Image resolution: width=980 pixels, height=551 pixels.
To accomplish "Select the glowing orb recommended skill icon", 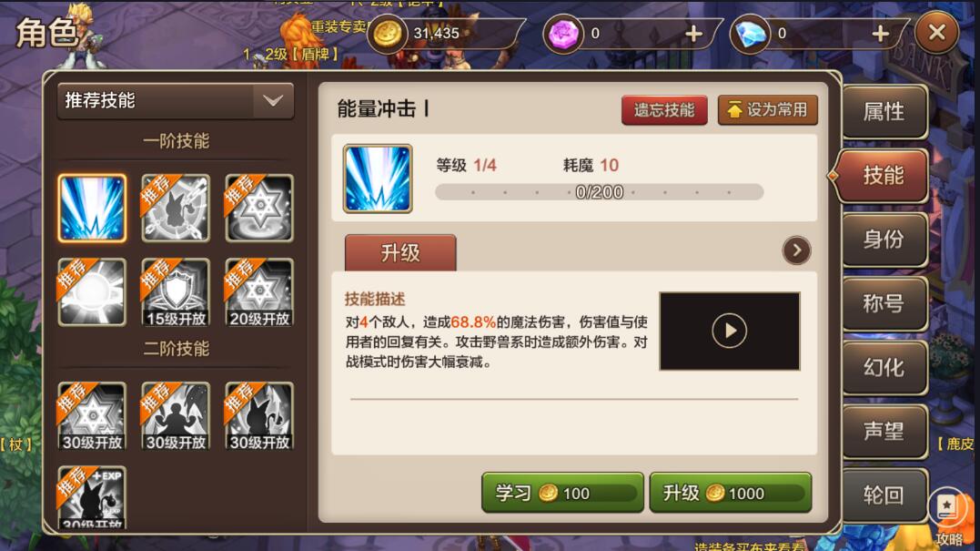I will (92, 292).
